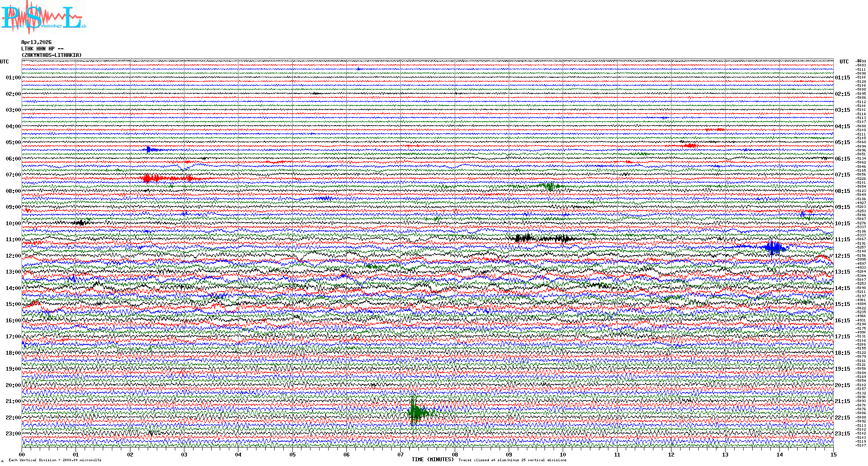Select the 11:15 time label on right
868x466 pixels.
point(842,239)
